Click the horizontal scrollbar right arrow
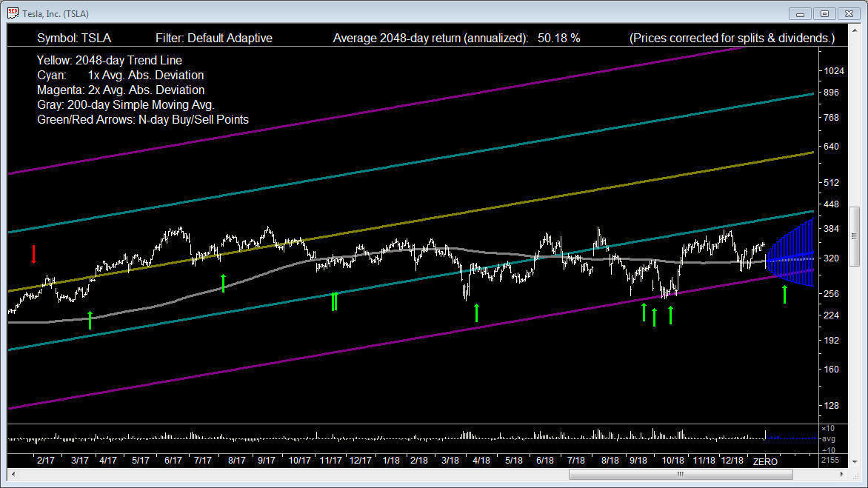 point(841,474)
